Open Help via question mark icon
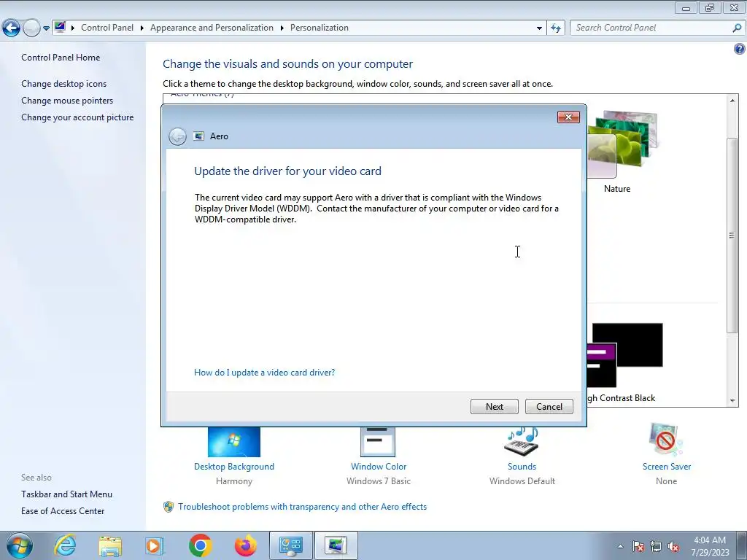The width and height of the screenshot is (747, 560). click(740, 49)
